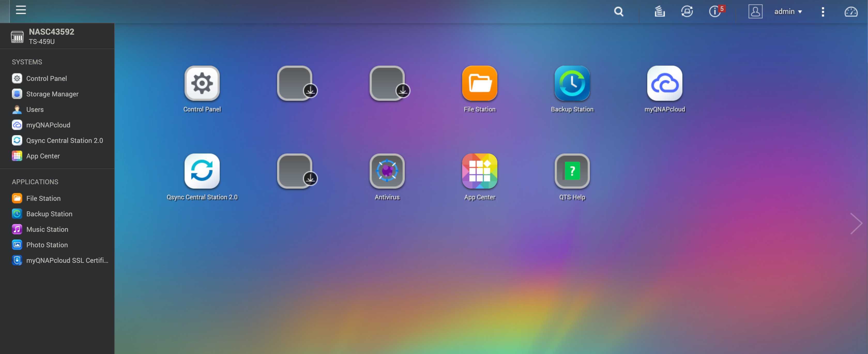Click the SYSTEMS section heading
Screen dimensions: 868x354
[x=27, y=62]
